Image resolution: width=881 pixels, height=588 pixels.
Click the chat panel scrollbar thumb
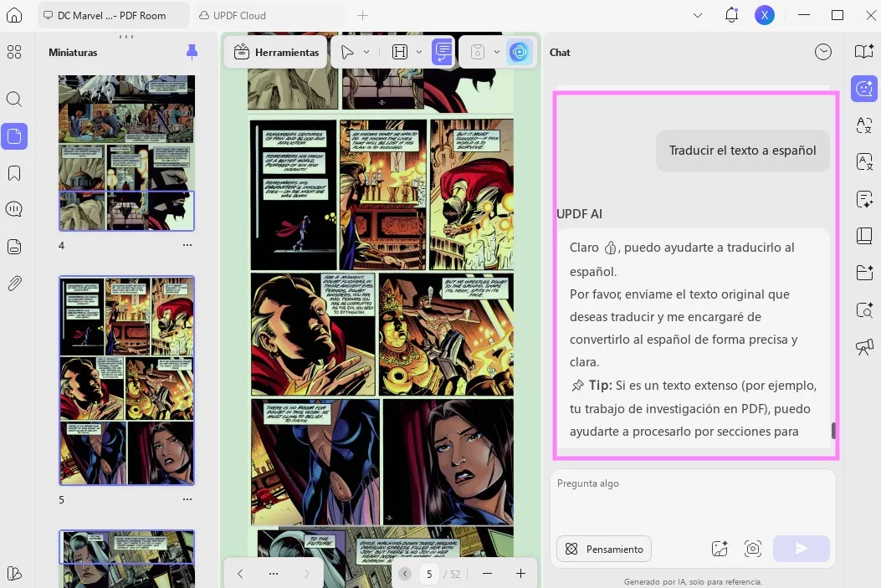833,431
